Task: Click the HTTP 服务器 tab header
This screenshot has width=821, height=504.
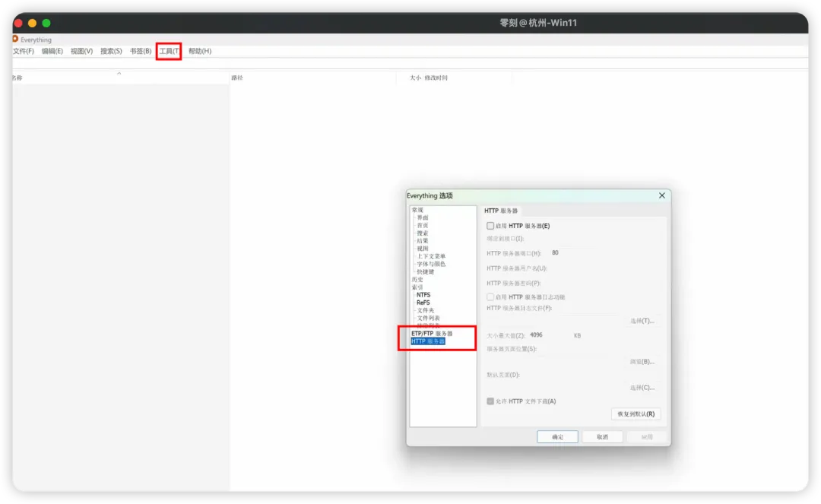Action: tap(500, 211)
